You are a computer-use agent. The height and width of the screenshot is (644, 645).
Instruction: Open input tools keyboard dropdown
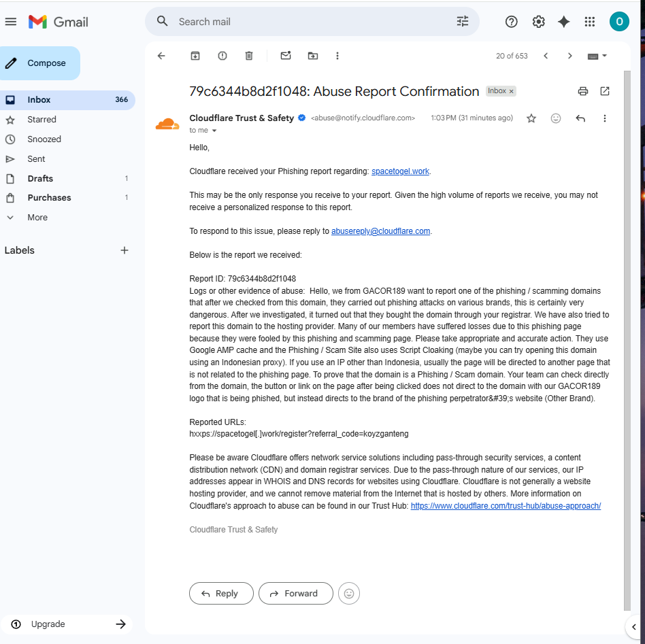597,56
